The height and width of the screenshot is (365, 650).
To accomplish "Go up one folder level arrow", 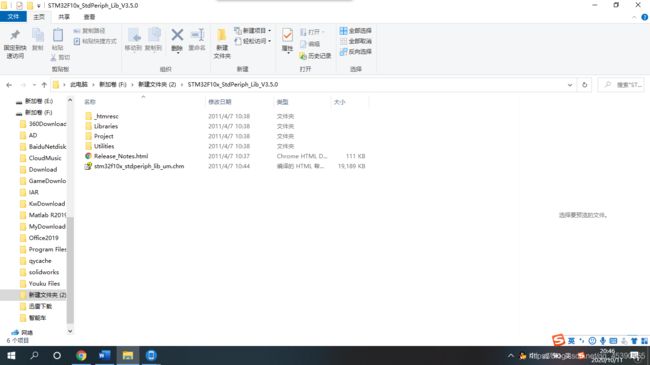I will [x=44, y=85].
